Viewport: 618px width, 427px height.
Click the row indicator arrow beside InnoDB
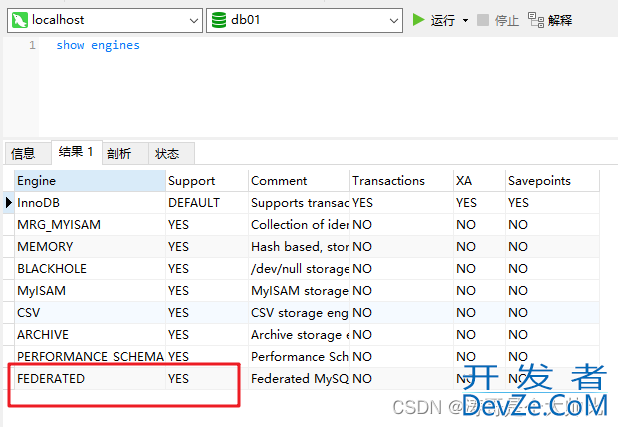(x=9, y=203)
